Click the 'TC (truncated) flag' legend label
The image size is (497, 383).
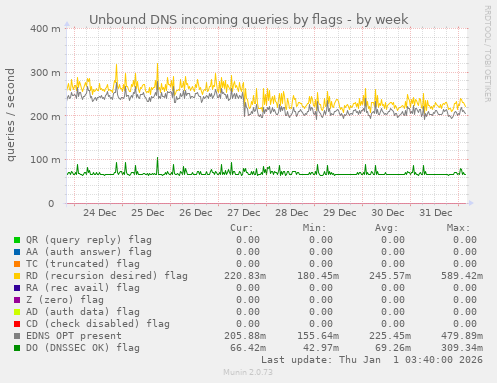point(83,264)
